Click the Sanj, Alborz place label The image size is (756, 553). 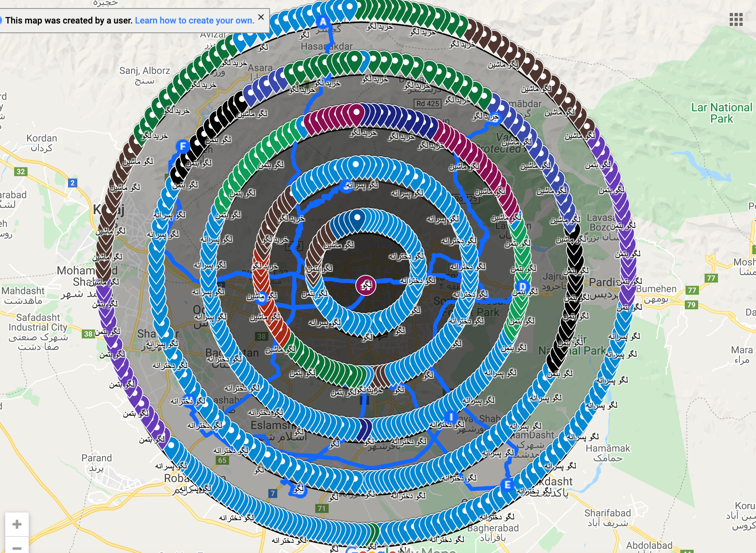point(144,71)
